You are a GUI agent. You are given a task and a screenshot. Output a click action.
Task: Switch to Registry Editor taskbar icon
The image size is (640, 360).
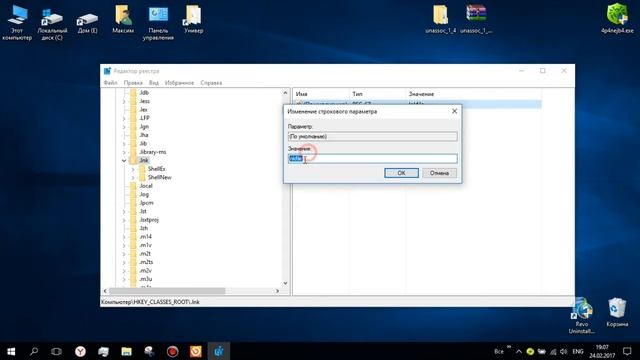click(219, 351)
